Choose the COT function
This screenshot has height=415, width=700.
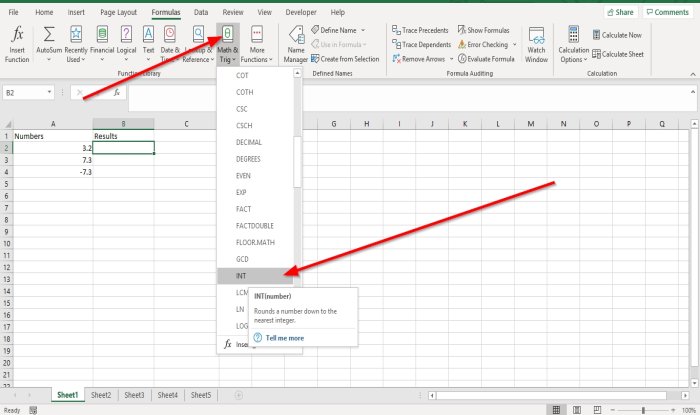click(255, 75)
